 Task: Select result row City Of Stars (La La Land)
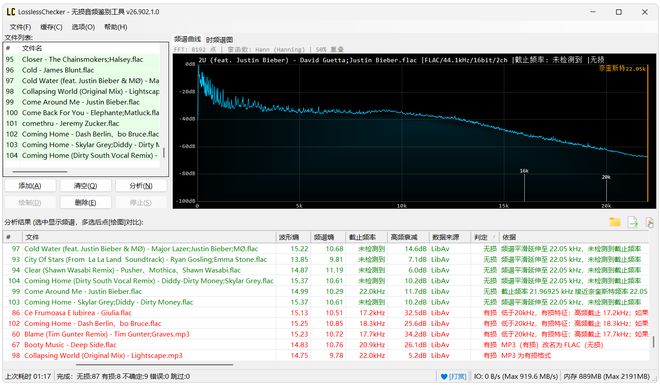click(327, 259)
